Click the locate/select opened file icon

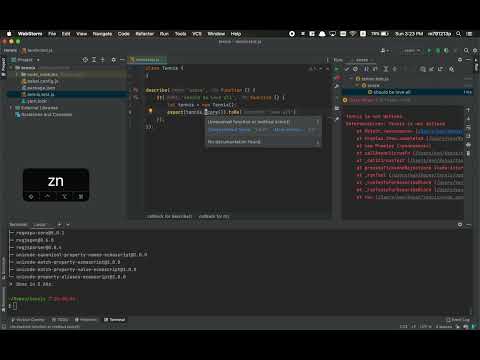tap(85, 60)
